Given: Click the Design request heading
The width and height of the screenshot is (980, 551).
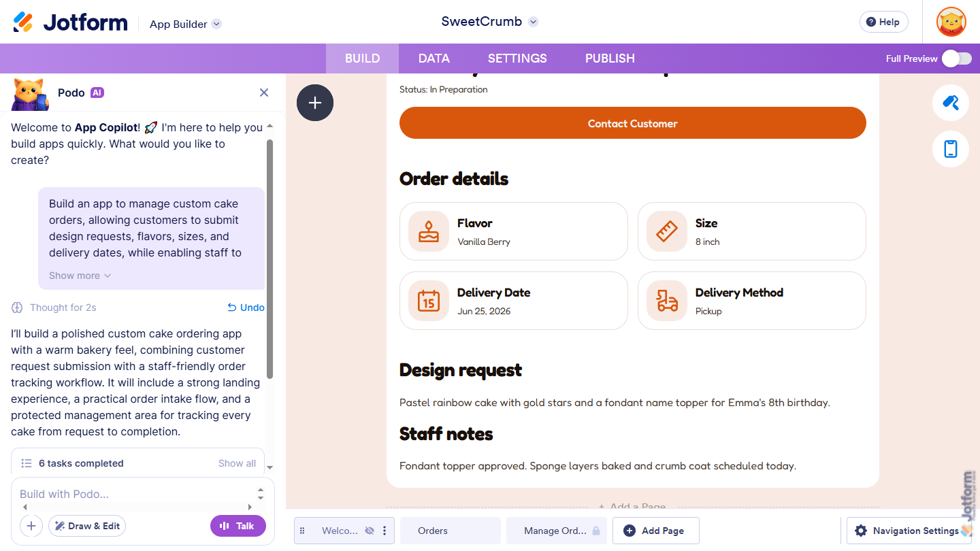Looking at the screenshot, I should coord(461,370).
